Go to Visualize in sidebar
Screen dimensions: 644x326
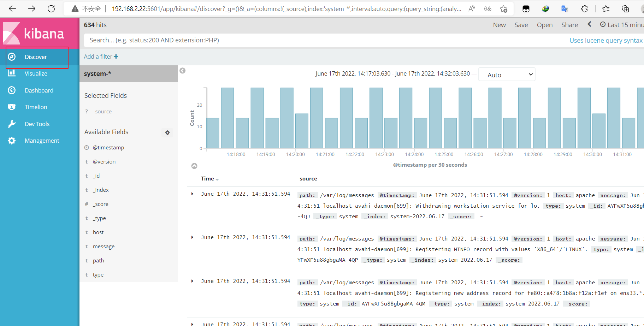[36, 73]
